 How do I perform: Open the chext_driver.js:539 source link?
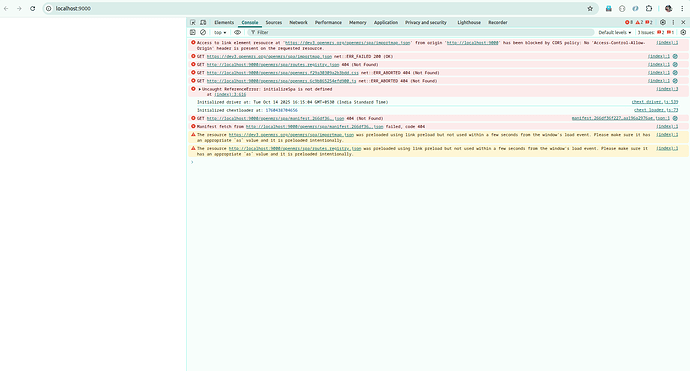[x=655, y=102]
